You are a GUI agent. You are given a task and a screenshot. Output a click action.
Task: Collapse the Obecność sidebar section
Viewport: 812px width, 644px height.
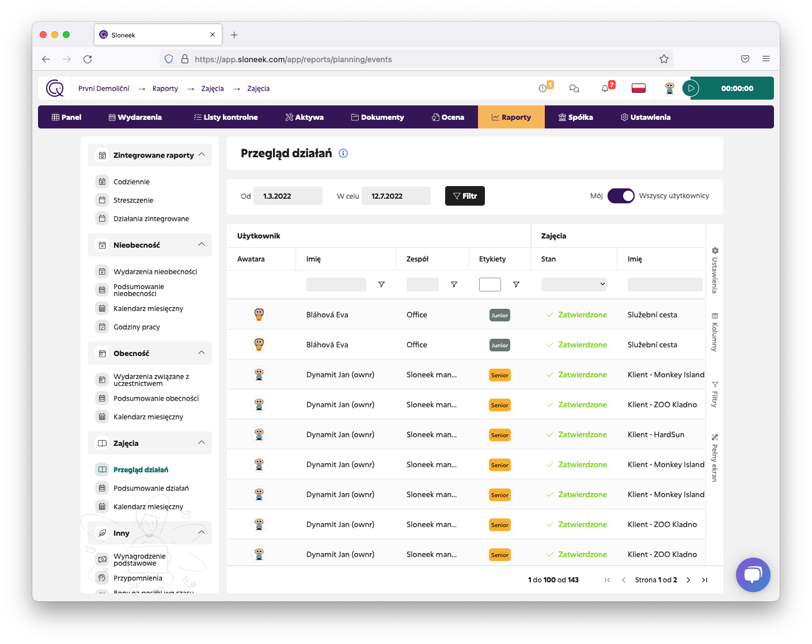(x=202, y=353)
